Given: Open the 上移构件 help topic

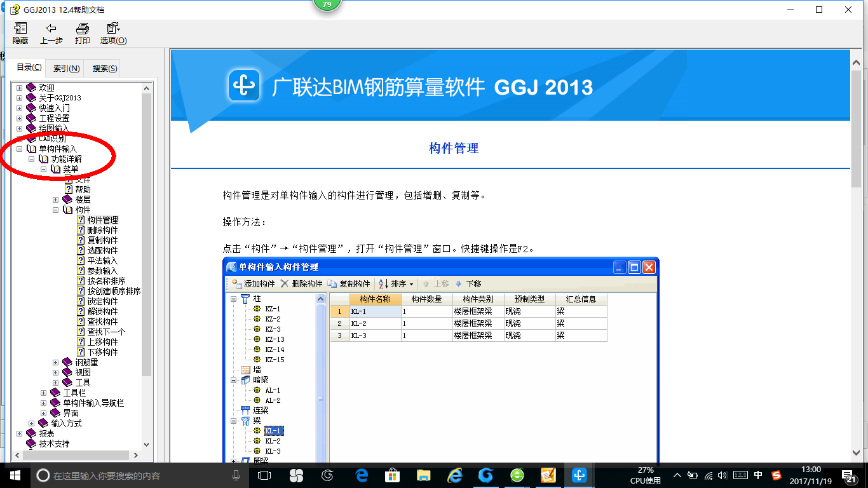Looking at the screenshot, I should [x=102, y=342].
